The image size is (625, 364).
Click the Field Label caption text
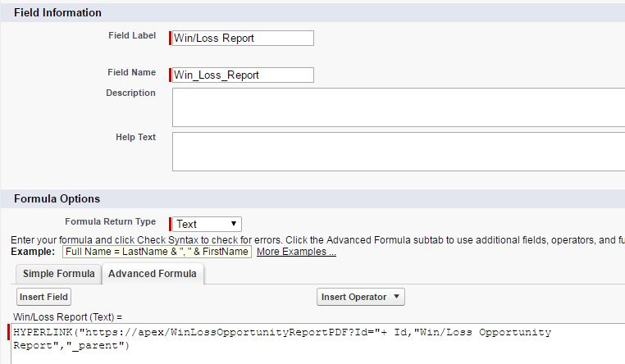pos(132,36)
